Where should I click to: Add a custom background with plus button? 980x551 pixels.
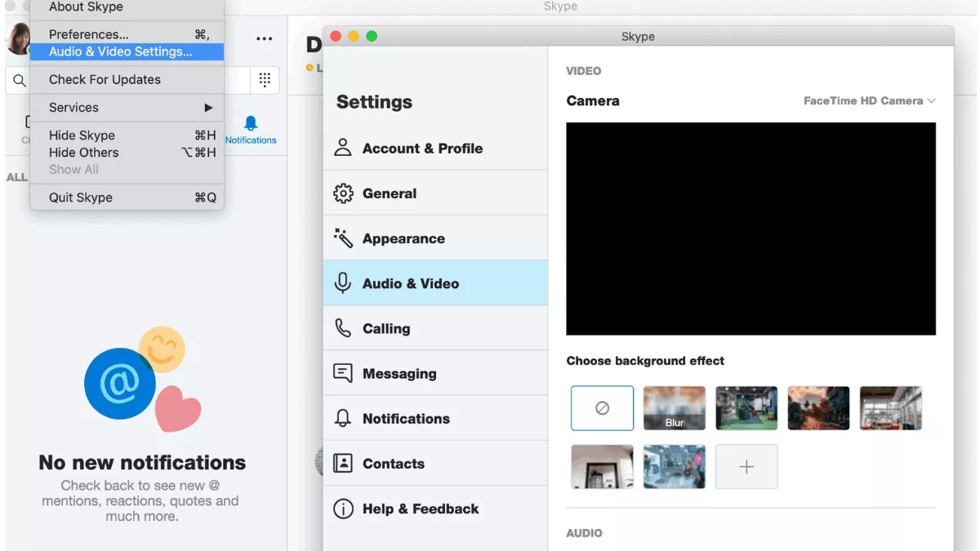(746, 467)
